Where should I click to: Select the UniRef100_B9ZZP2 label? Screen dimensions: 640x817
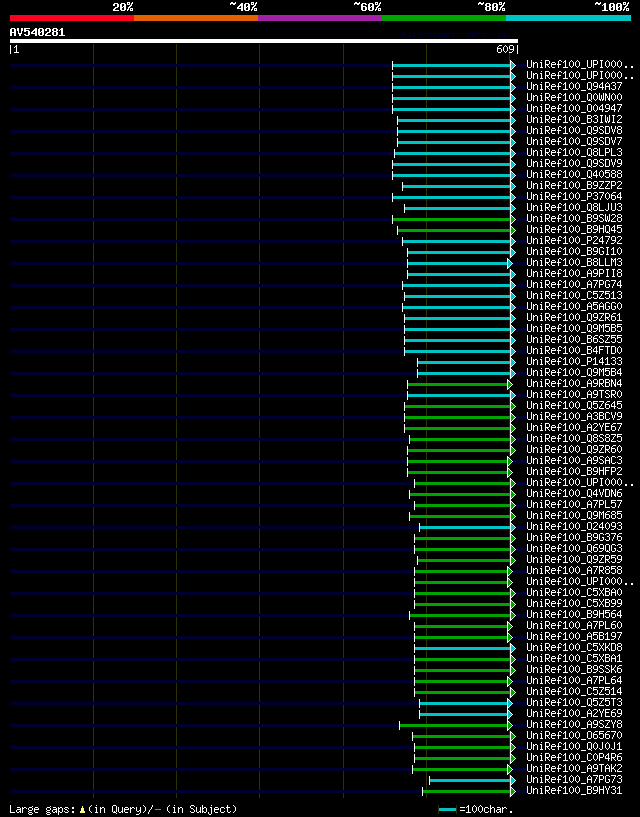(574, 185)
